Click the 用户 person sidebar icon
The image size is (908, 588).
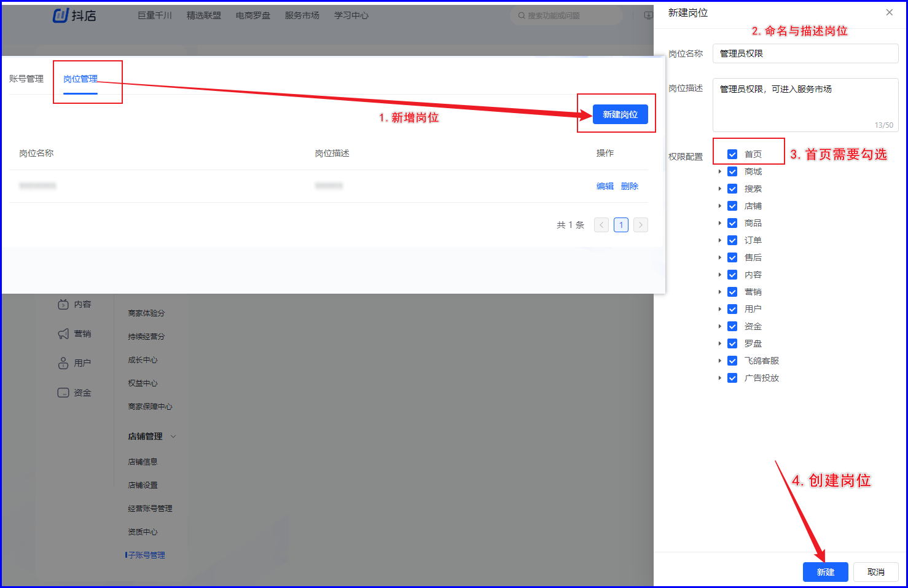63,363
